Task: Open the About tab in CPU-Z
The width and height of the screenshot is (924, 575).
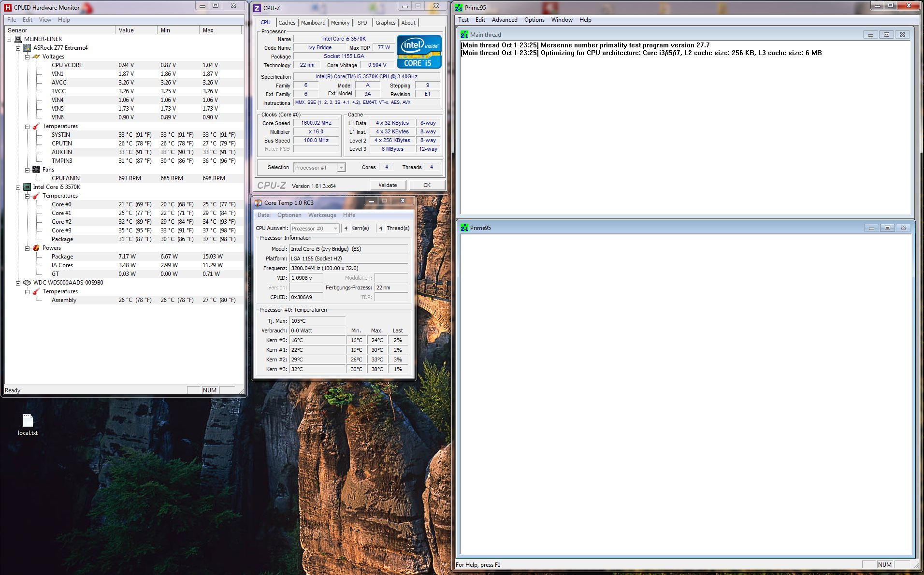Action: coord(408,23)
